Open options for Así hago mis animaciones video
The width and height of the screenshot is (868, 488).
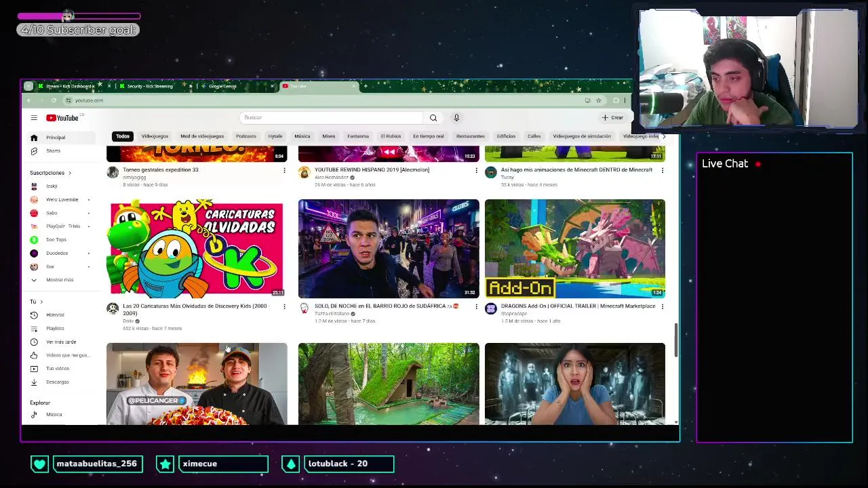pos(663,171)
